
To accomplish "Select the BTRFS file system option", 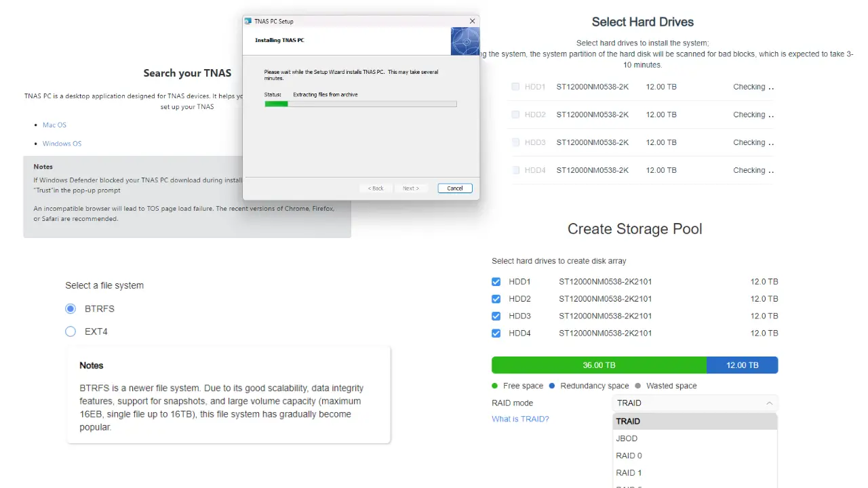I will click(x=71, y=308).
